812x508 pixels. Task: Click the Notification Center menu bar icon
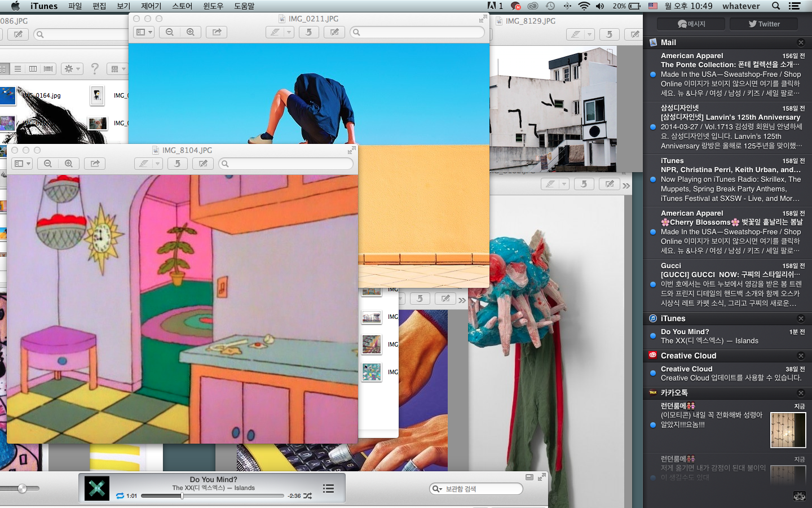point(795,6)
